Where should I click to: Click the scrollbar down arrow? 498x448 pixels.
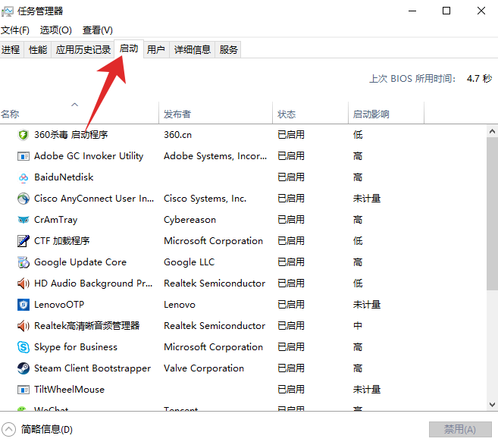coord(492,405)
